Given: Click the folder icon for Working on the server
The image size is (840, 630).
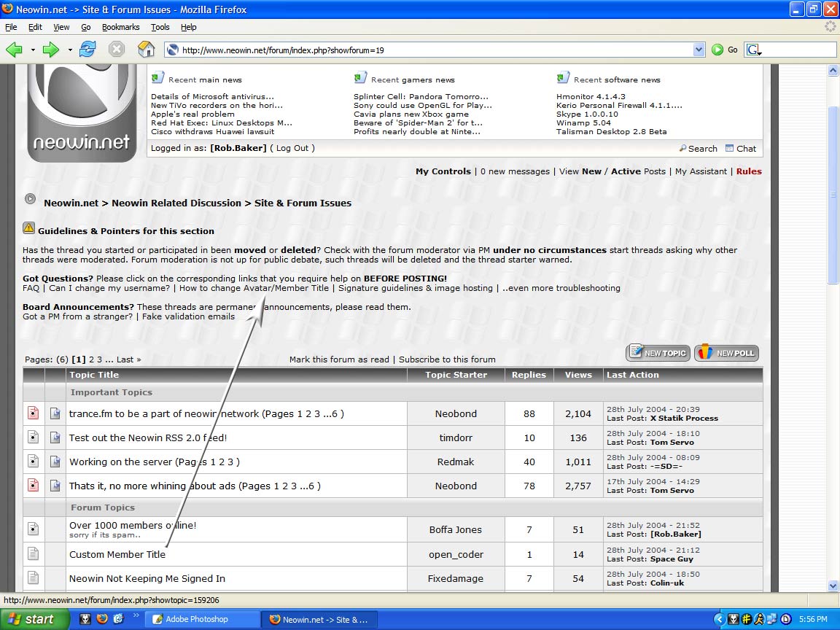Looking at the screenshot, I should pyautogui.click(x=34, y=462).
